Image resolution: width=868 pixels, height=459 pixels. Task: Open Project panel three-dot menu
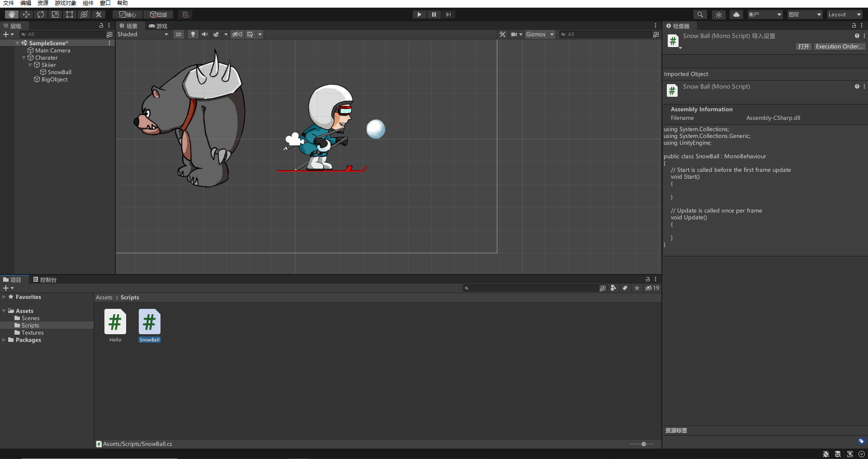pyautogui.click(x=656, y=279)
